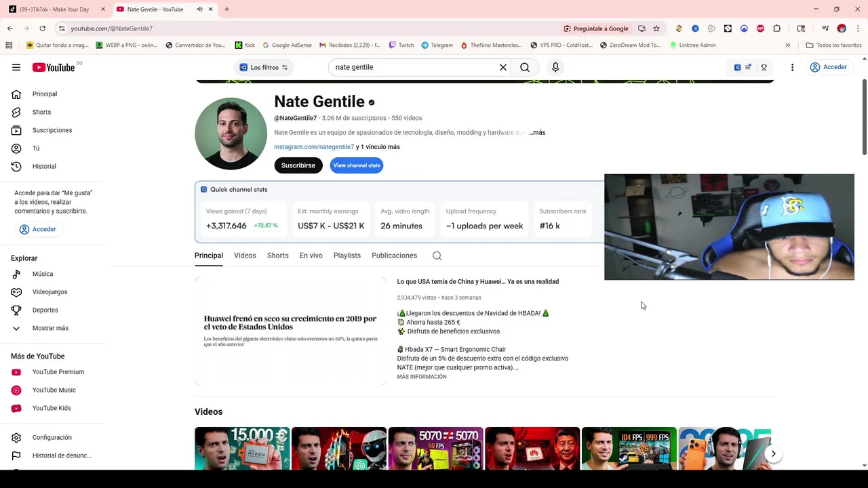
Task: Open a new browser tab
Action: [226, 9]
